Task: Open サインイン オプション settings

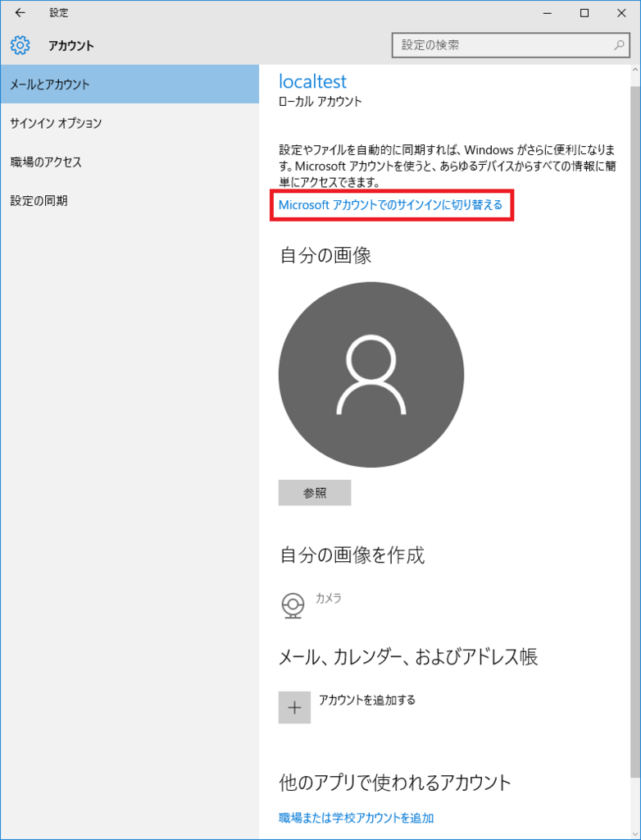Action: (130, 123)
